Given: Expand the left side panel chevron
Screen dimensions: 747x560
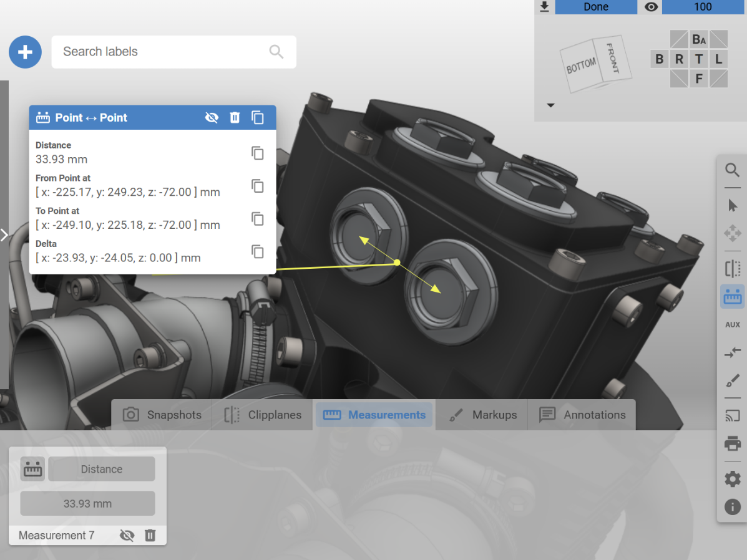Looking at the screenshot, I should point(4,234).
